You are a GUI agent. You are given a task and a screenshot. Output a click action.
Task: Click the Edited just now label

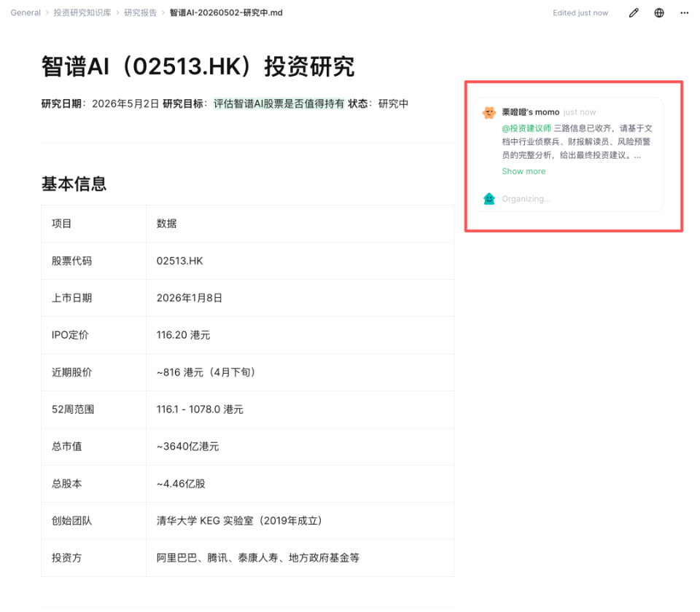click(580, 13)
